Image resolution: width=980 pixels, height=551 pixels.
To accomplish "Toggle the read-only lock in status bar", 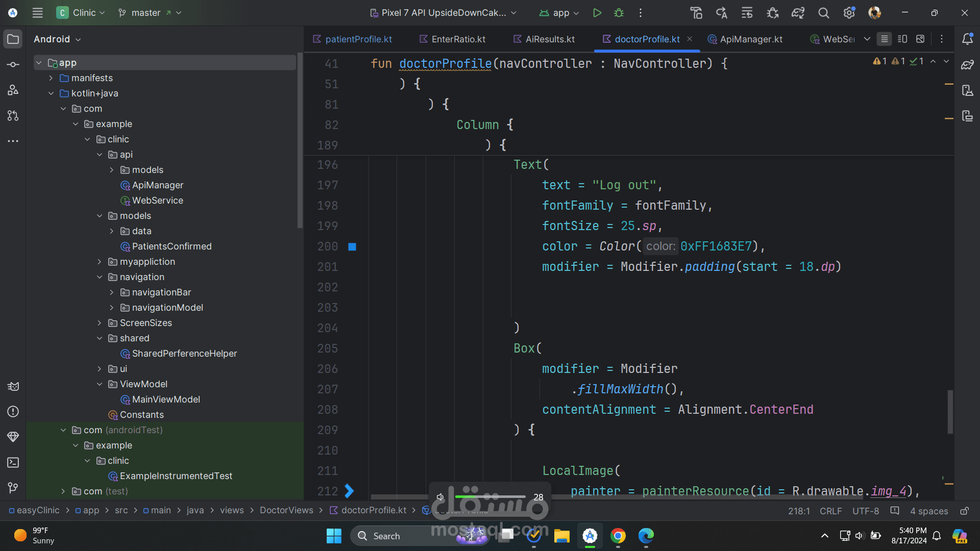I will point(964,511).
